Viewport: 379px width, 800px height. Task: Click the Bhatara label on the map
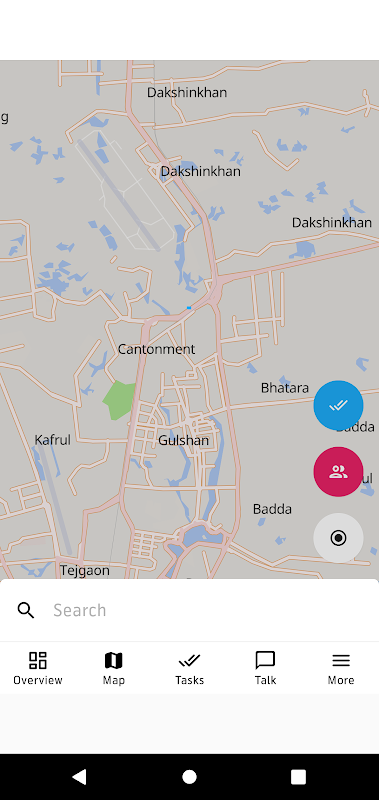tap(285, 388)
